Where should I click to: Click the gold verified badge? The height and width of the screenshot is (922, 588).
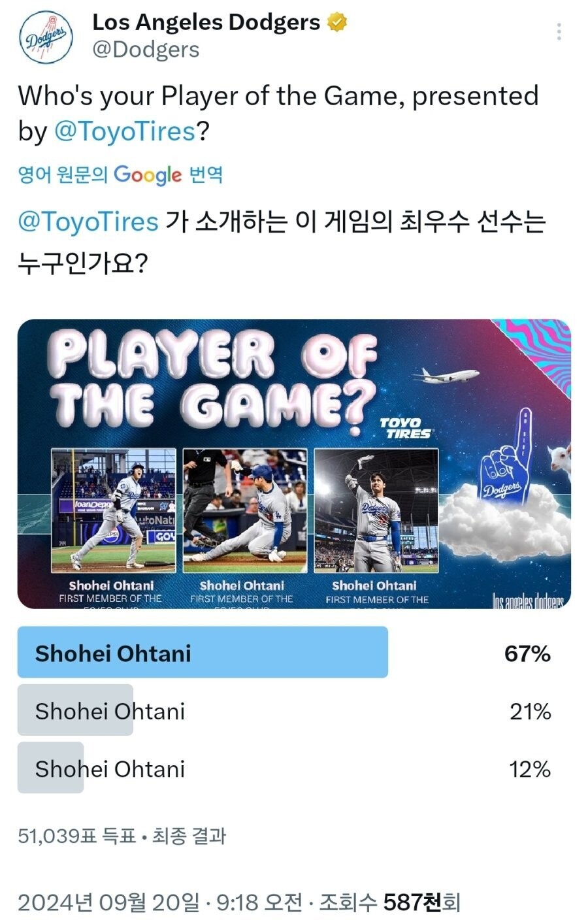[337, 23]
